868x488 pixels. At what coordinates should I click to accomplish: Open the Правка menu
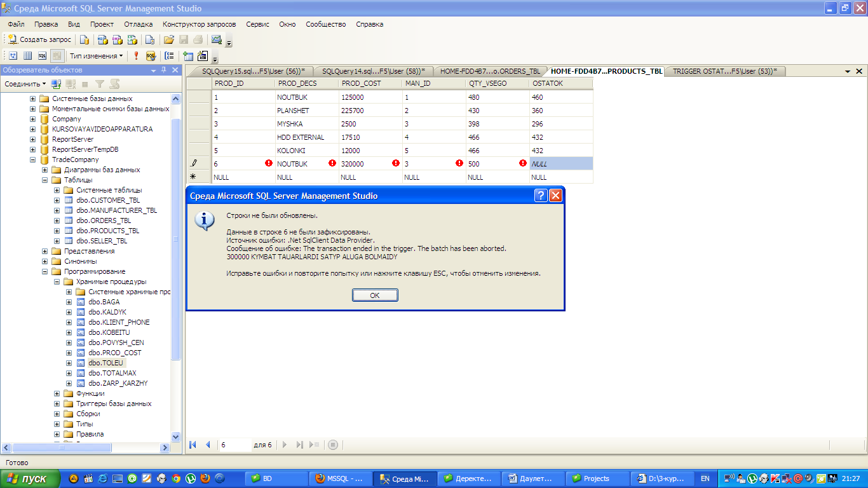46,24
